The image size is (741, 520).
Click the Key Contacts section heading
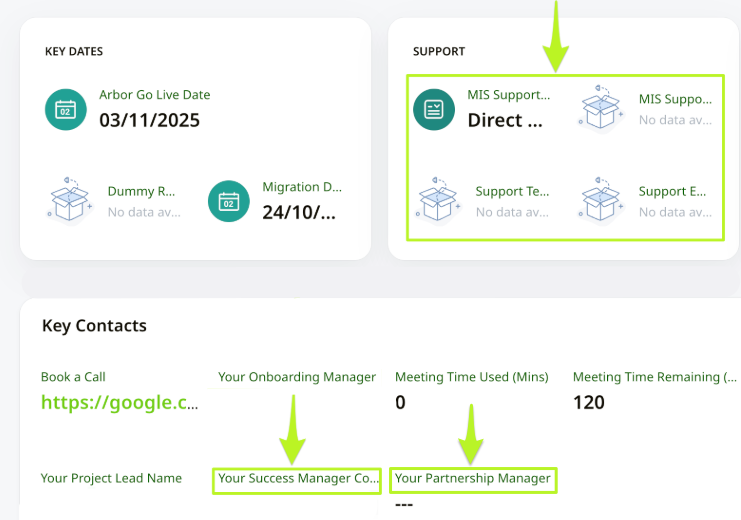[94, 326]
